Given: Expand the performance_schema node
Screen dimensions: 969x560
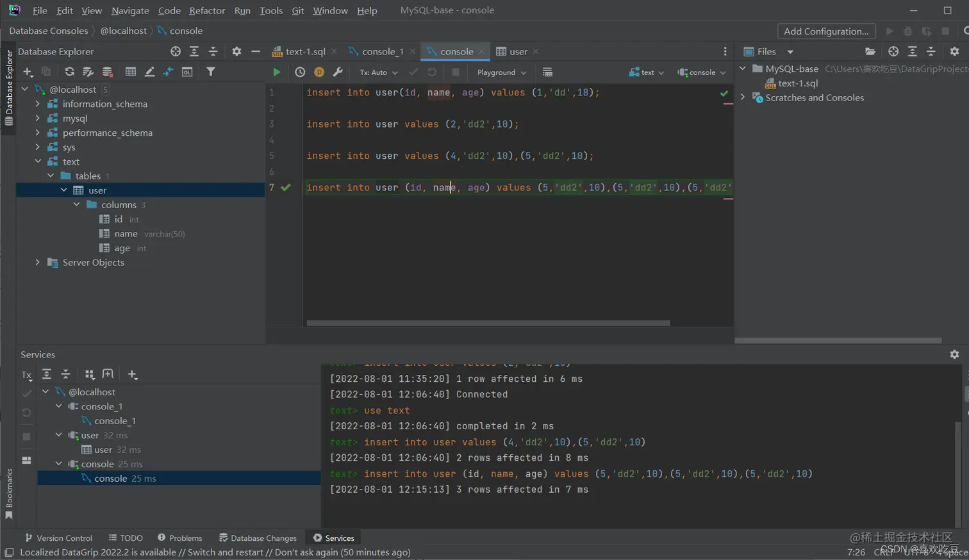Looking at the screenshot, I should [x=38, y=133].
